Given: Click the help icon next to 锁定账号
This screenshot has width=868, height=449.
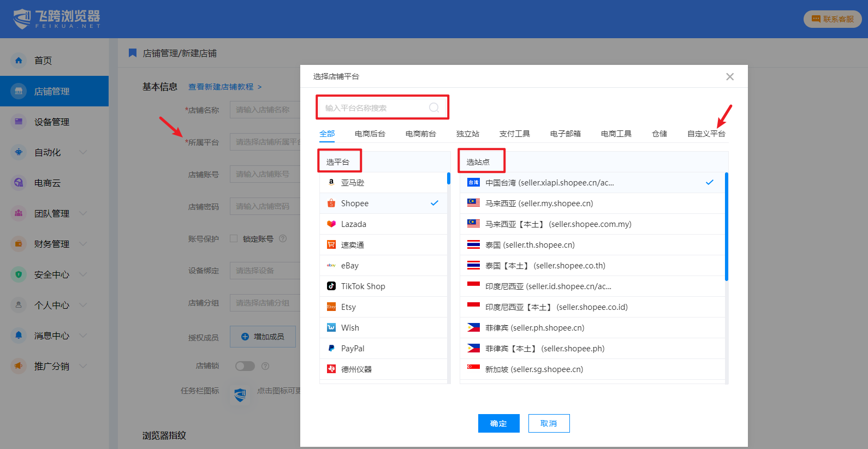Looking at the screenshot, I should tap(283, 238).
